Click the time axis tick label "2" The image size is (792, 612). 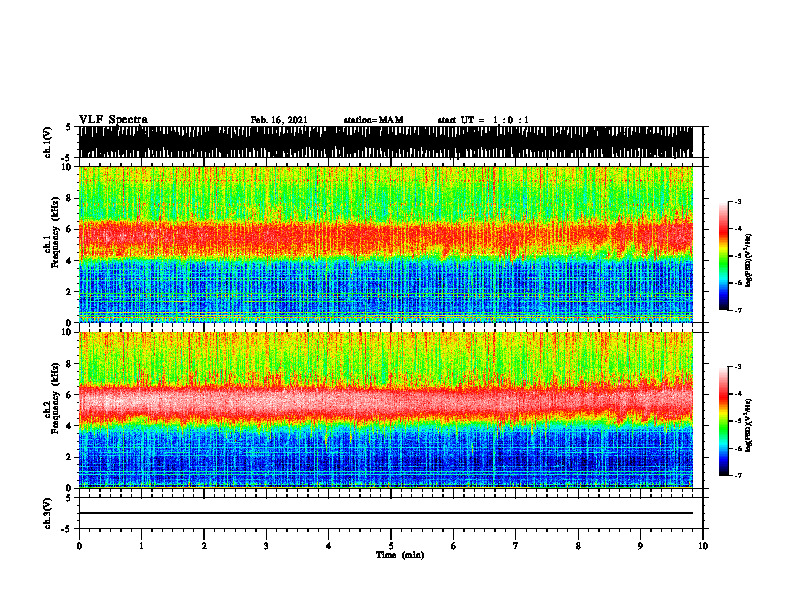pos(204,546)
